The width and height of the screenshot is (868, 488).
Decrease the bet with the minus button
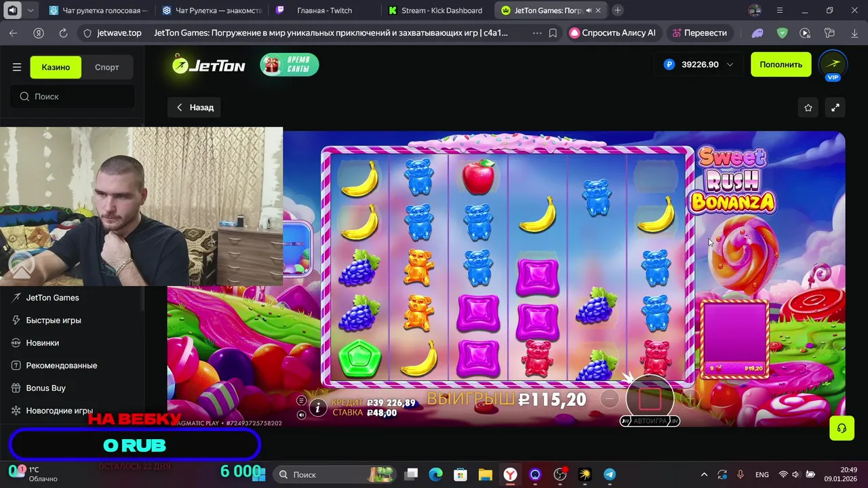(x=610, y=399)
